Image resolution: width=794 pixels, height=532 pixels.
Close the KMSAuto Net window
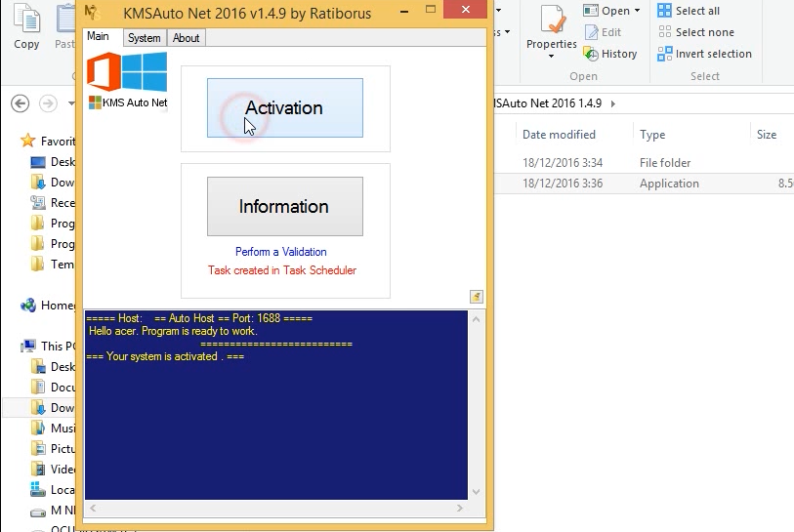click(466, 9)
